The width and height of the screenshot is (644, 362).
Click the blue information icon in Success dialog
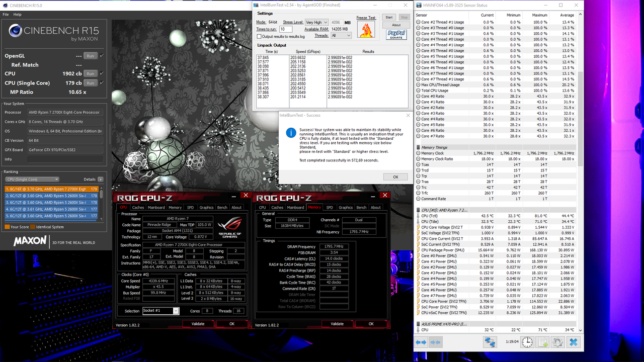click(291, 132)
